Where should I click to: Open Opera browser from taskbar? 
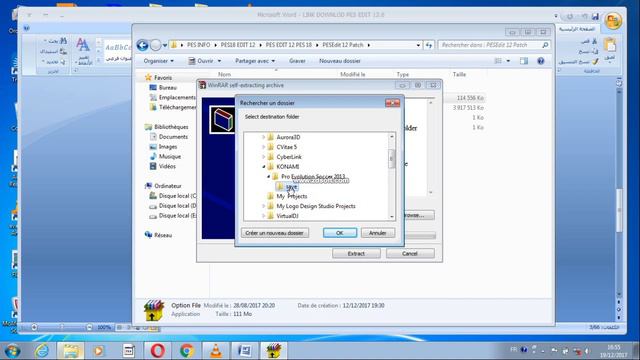pos(158,351)
